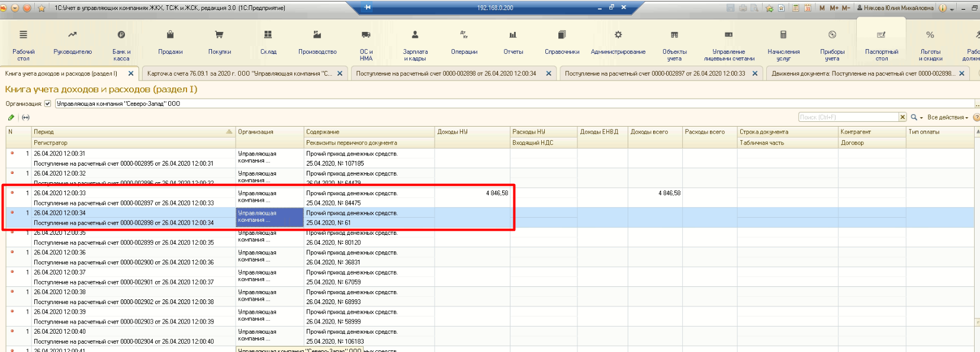Click the set interval (↔) icon
980x352 pixels.
(x=25, y=117)
